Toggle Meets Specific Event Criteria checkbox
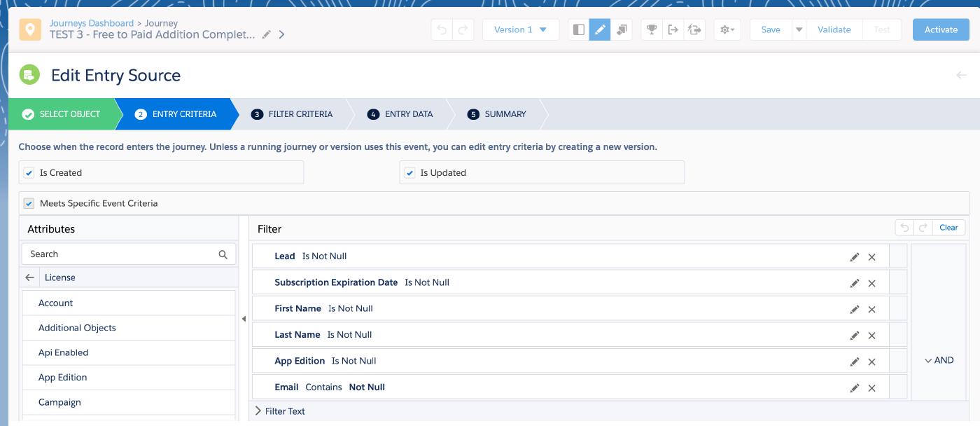Image resolution: width=980 pixels, height=426 pixels. (29, 204)
